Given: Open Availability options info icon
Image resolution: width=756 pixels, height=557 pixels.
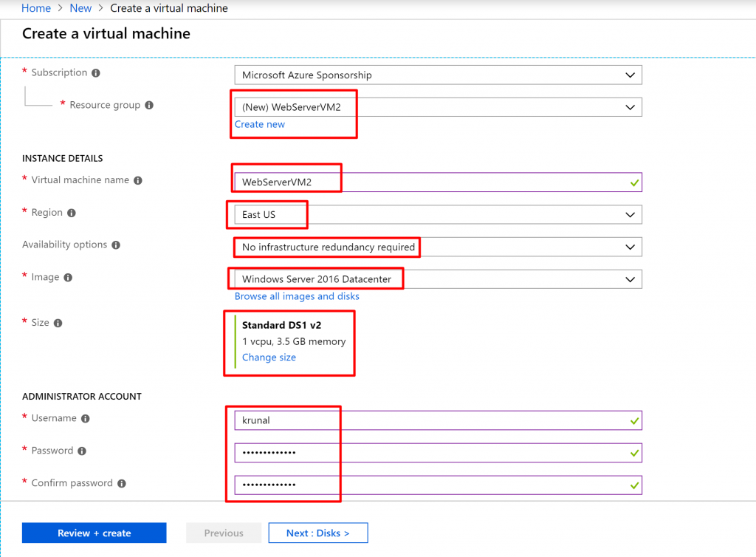Looking at the screenshot, I should coord(116,245).
